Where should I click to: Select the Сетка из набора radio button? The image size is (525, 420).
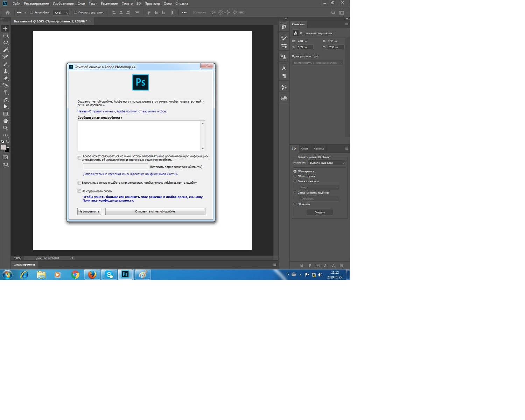pyautogui.click(x=295, y=181)
